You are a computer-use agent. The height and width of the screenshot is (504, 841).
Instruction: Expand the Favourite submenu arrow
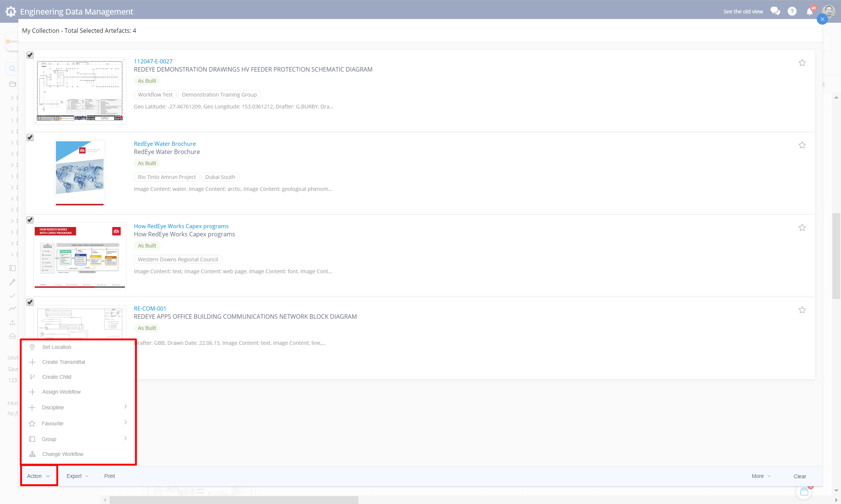coord(125,422)
